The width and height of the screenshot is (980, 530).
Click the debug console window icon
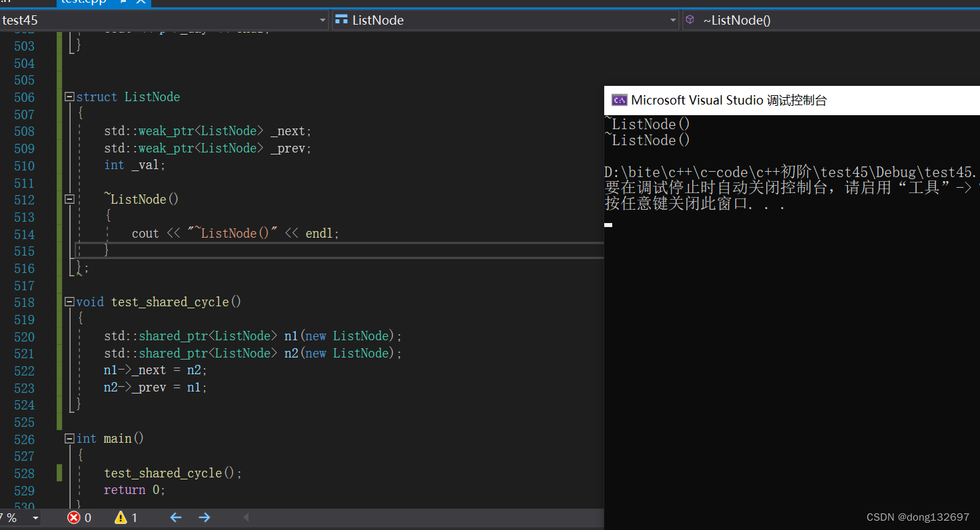click(619, 101)
